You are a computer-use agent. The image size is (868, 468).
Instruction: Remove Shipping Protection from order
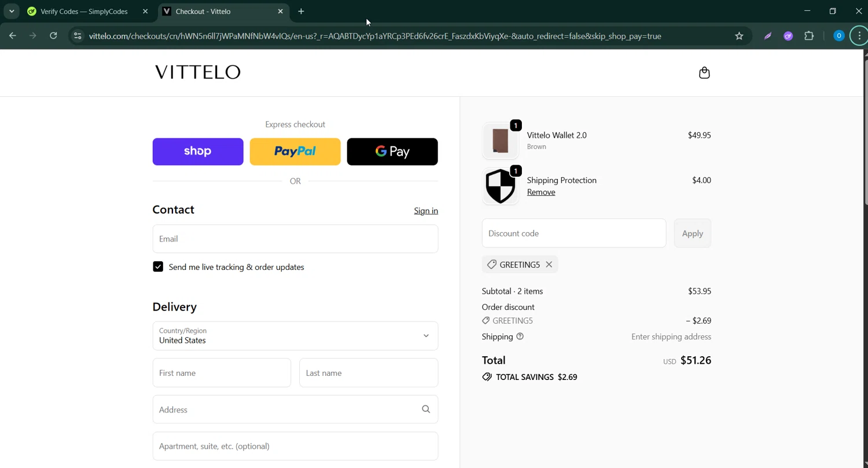coord(541,192)
